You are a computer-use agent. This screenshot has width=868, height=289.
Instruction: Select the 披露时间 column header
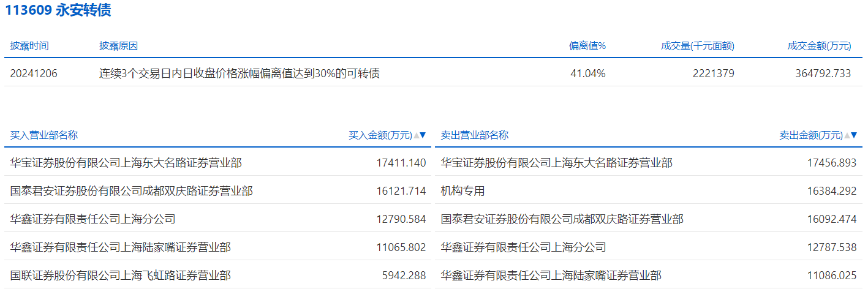(x=29, y=46)
